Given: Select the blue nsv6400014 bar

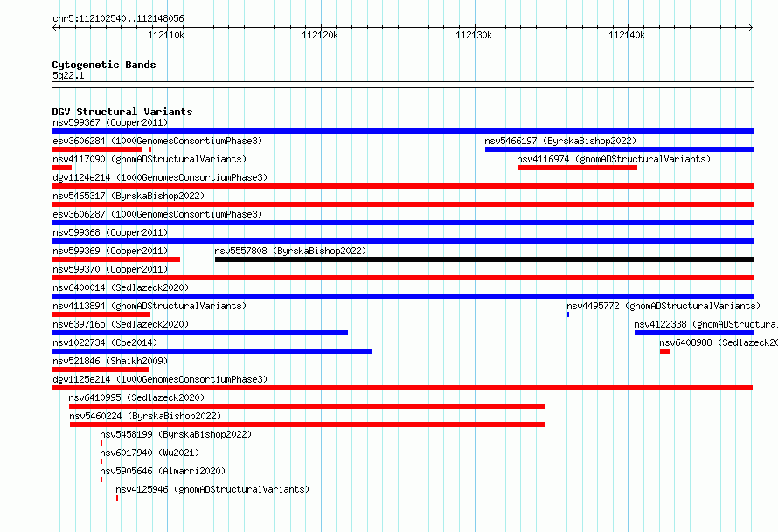Looking at the screenshot, I should point(402,296).
